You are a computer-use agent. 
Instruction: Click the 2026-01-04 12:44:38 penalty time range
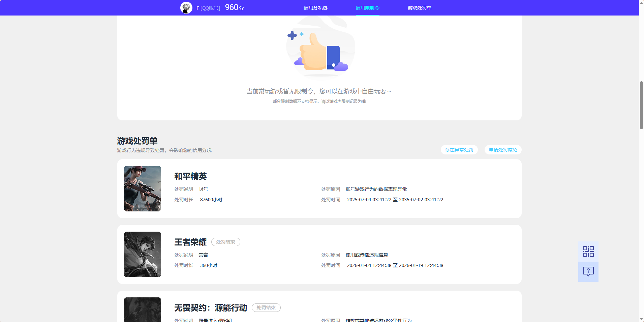click(395, 265)
